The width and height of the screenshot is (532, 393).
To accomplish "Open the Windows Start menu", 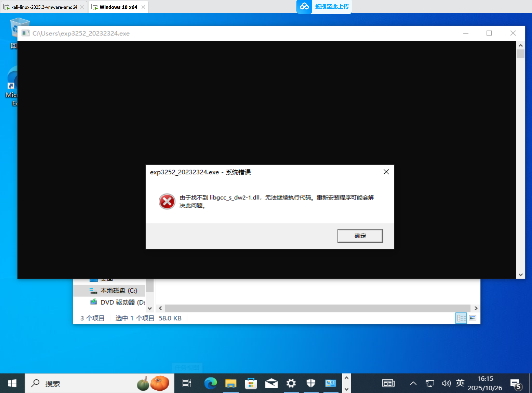I will [x=12, y=383].
